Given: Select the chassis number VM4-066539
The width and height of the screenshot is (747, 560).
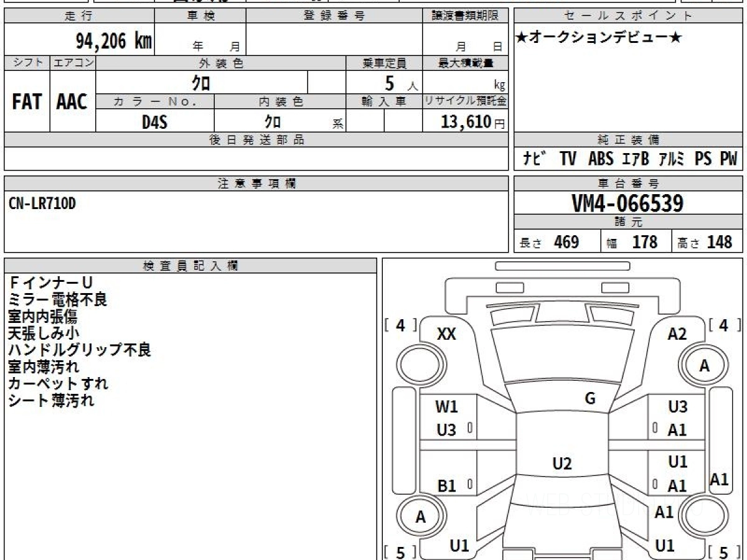Looking at the screenshot, I should pyautogui.click(x=627, y=203).
